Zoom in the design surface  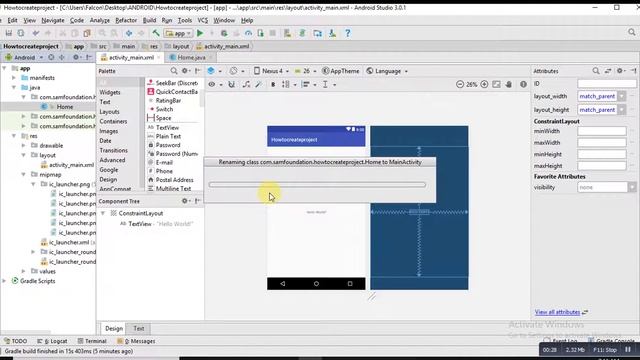[484, 84]
